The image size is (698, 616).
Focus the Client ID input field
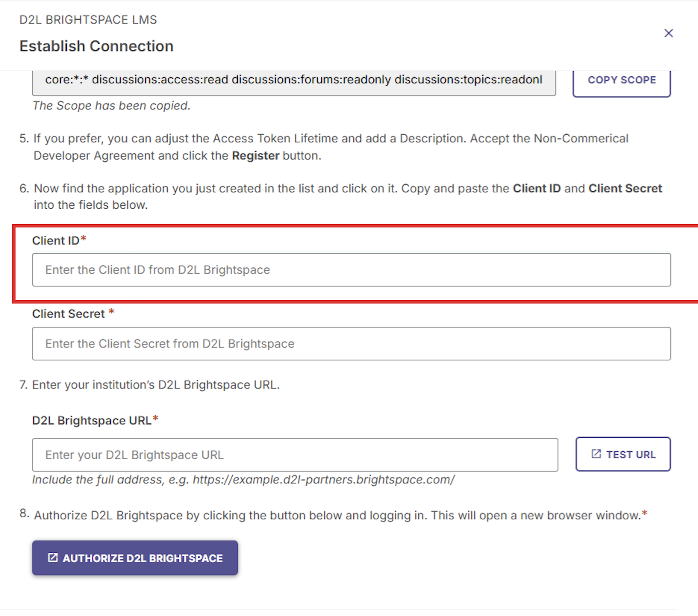351,270
